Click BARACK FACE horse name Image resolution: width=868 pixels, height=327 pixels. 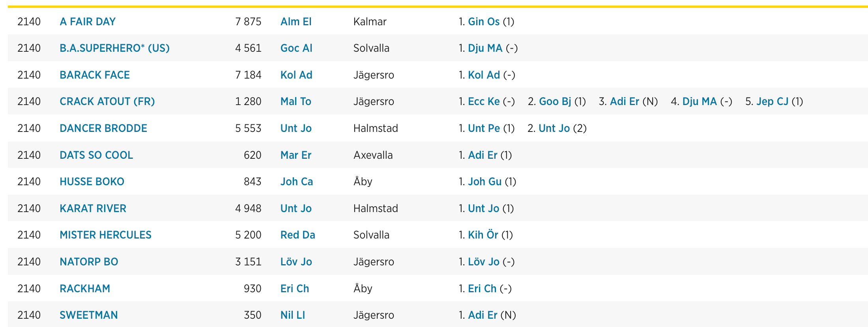tap(95, 75)
